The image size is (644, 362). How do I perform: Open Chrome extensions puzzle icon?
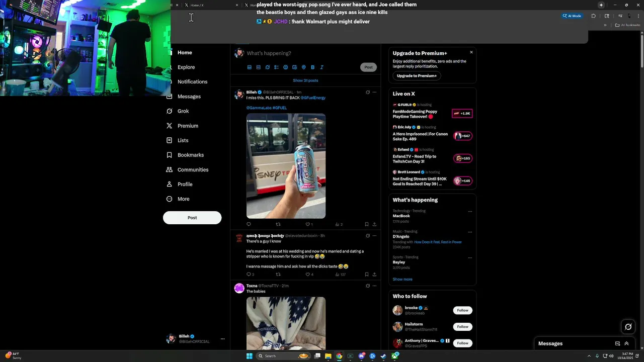click(593, 16)
